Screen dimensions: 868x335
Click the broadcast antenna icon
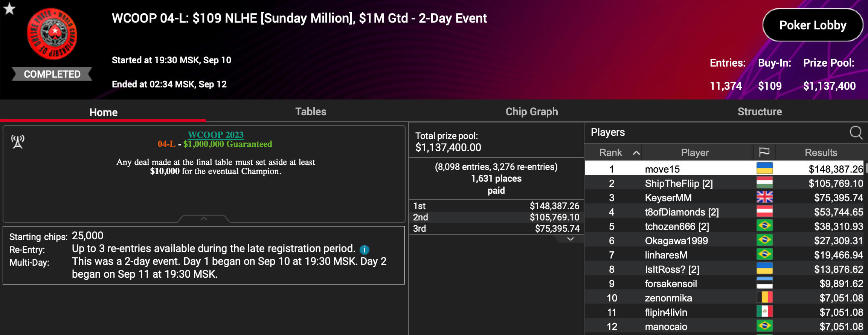click(17, 142)
